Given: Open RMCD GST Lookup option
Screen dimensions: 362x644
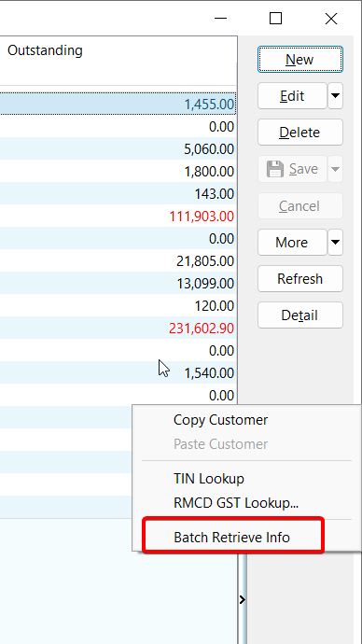Looking at the screenshot, I should click(x=236, y=503).
